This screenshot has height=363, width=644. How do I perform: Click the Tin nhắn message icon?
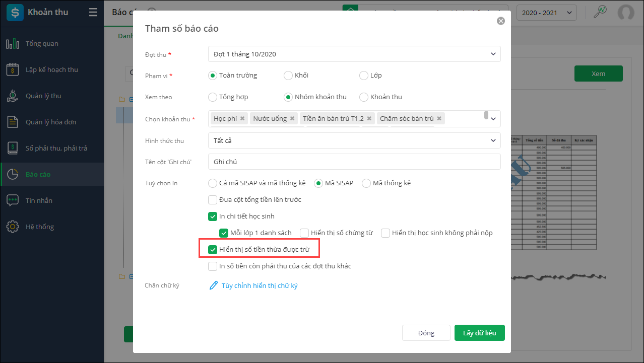click(x=13, y=200)
